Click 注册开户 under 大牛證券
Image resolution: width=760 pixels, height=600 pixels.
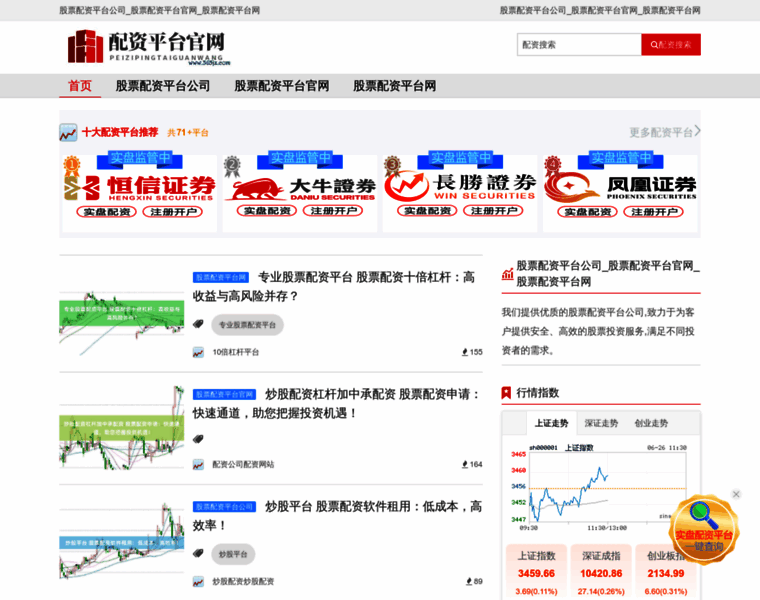[x=333, y=211]
